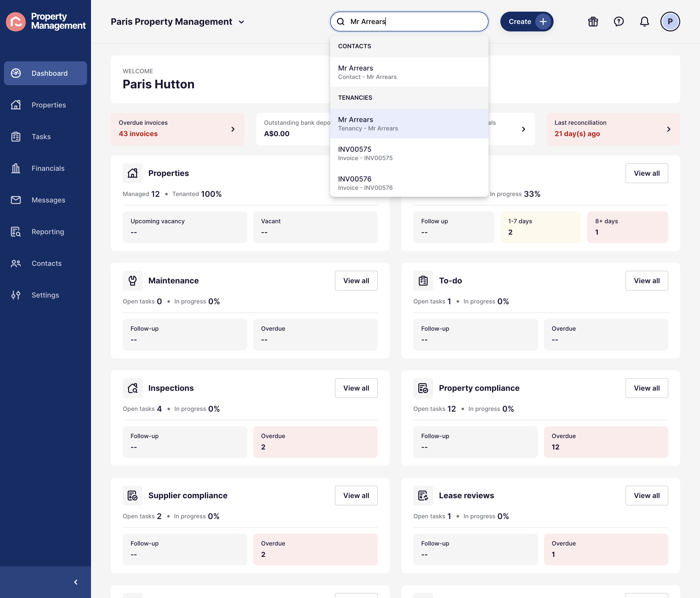View all Lease reviews tasks
Image resolution: width=700 pixels, height=598 pixels.
647,496
